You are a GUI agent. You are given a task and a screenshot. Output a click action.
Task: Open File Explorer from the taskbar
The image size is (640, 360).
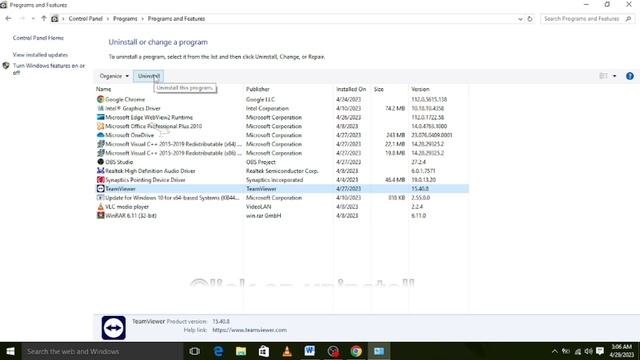(x=241, y=351)
